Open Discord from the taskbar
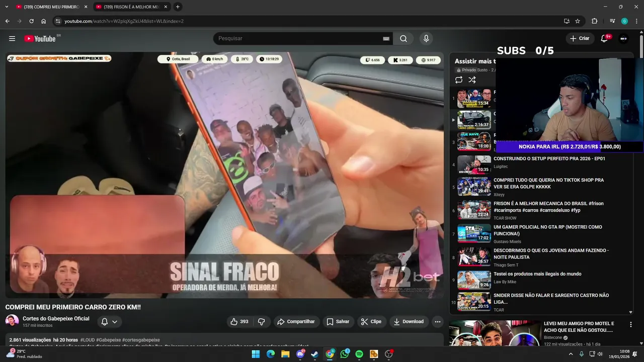 [300, 354]
